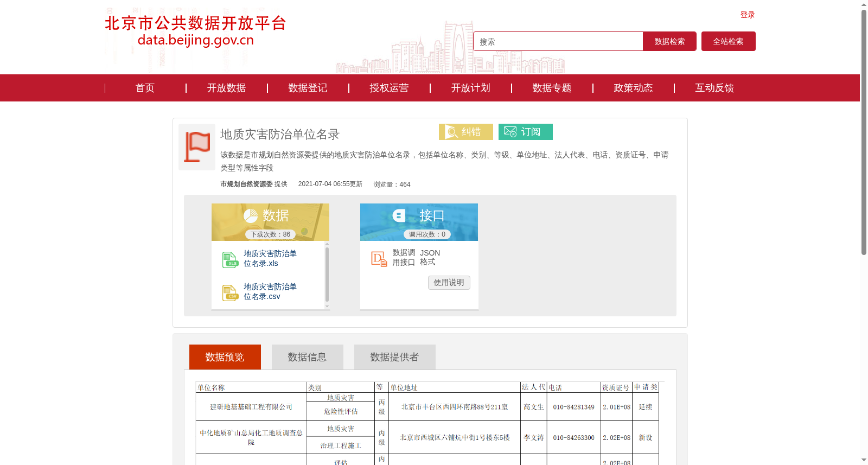Viewport: 868px width, 465px height.
Task: Click the 地质灾害防治单位名录 page title
Action: (x=280, y=135)
